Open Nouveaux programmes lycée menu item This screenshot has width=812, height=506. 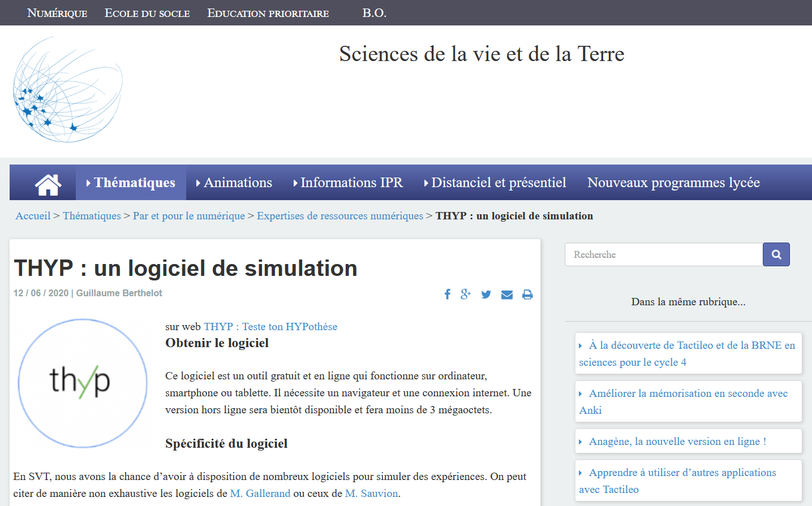(673, 183)
